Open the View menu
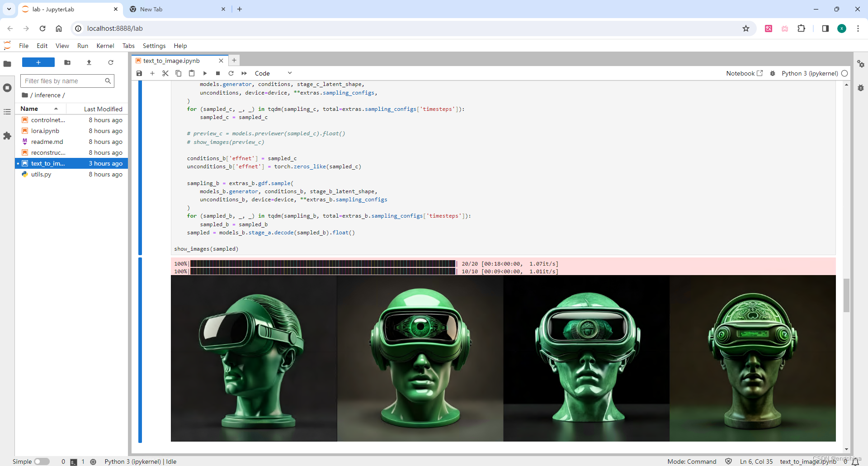Screen dimensions: 868x466 point(62,46)
